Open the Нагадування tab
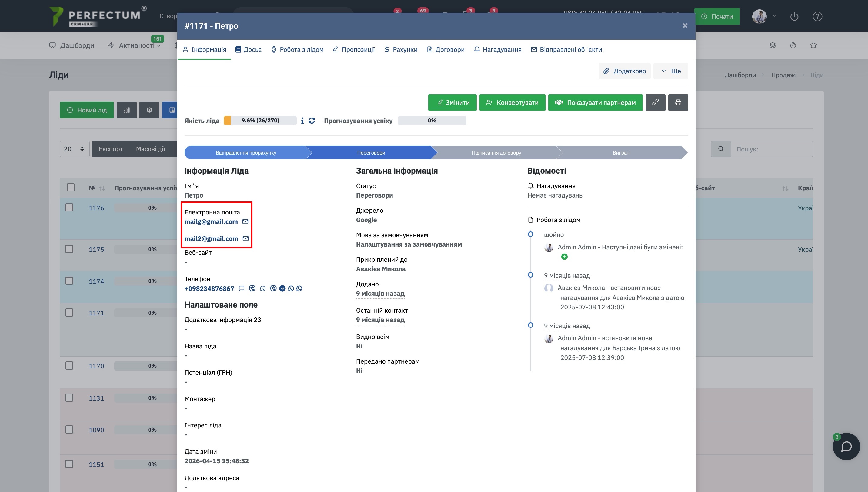The height and width of the screenshot is (492, 868). coord(498,50)
